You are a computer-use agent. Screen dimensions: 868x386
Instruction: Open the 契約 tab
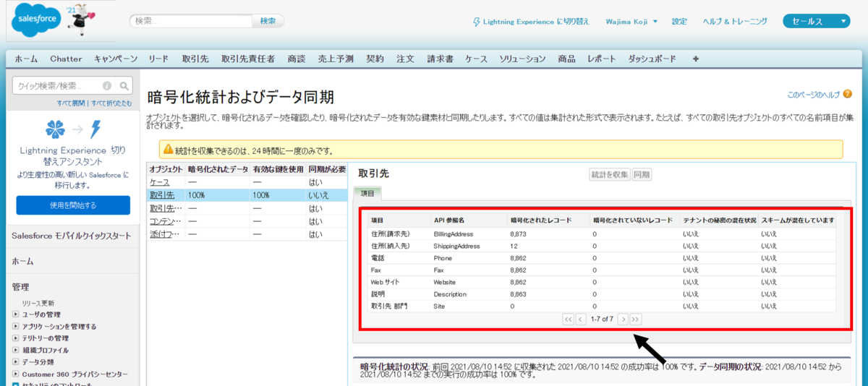[x=375, y=59]
